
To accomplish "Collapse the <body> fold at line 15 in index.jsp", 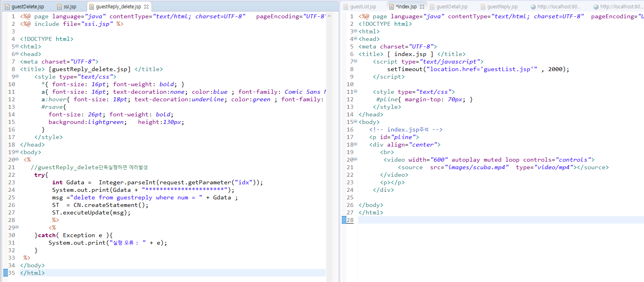I will click(355, 122).
